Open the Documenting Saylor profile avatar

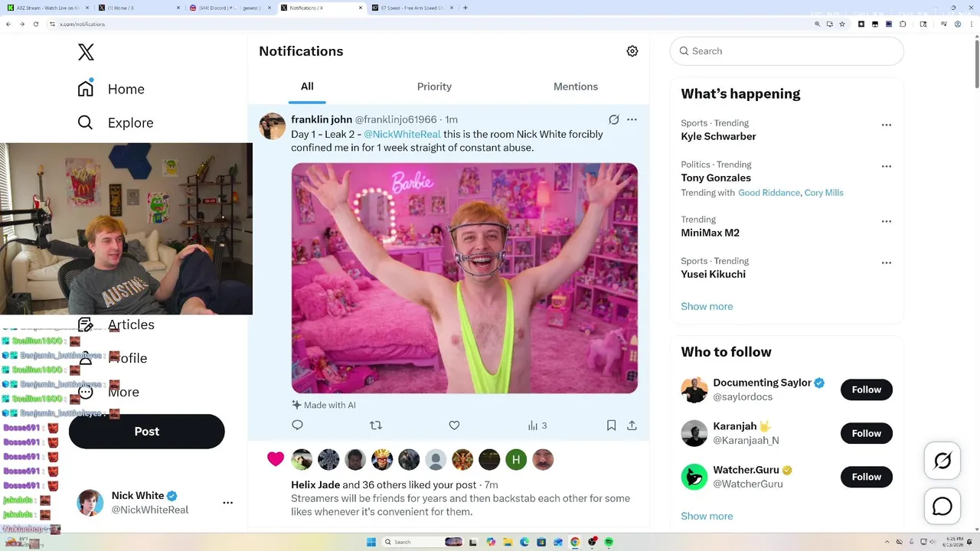pyautogui.click(x=694, y=390)
